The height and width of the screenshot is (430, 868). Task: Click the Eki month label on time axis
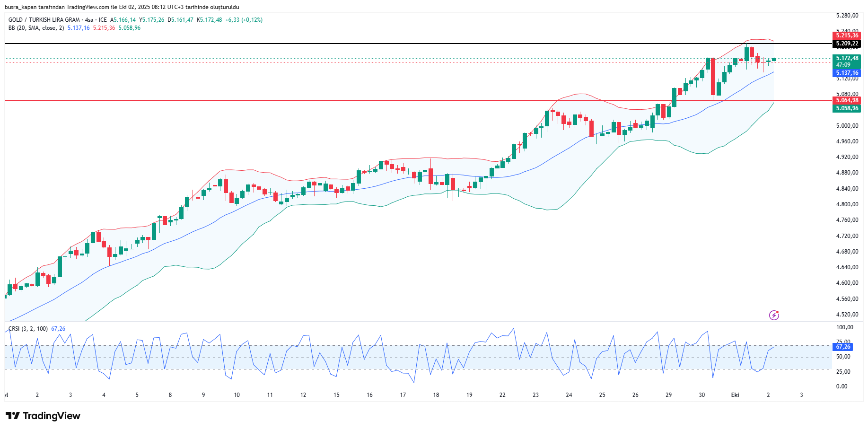point(735,395)
